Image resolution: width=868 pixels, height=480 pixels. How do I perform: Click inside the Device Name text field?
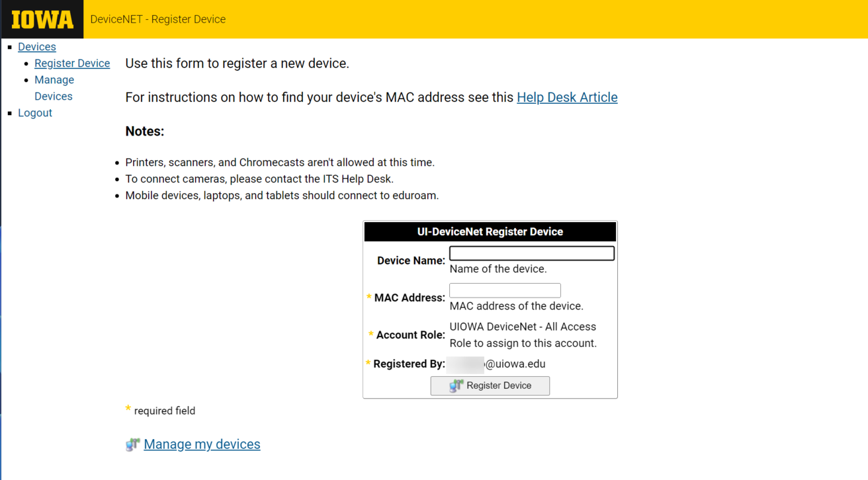coord(531,253)
